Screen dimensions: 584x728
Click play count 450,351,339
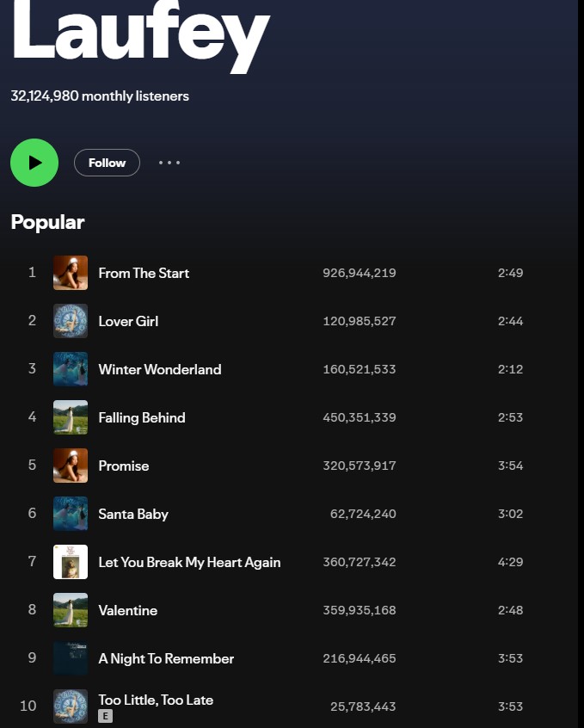pos(360,417)
